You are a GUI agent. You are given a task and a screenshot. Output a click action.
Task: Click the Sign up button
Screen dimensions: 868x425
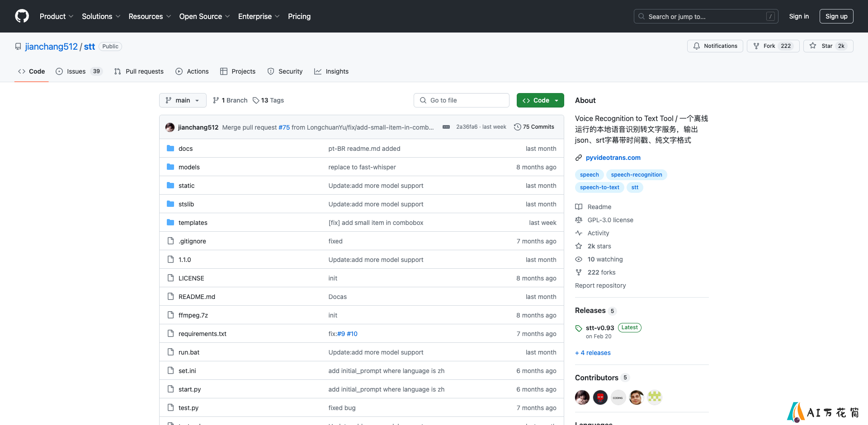tap(836, 16)
